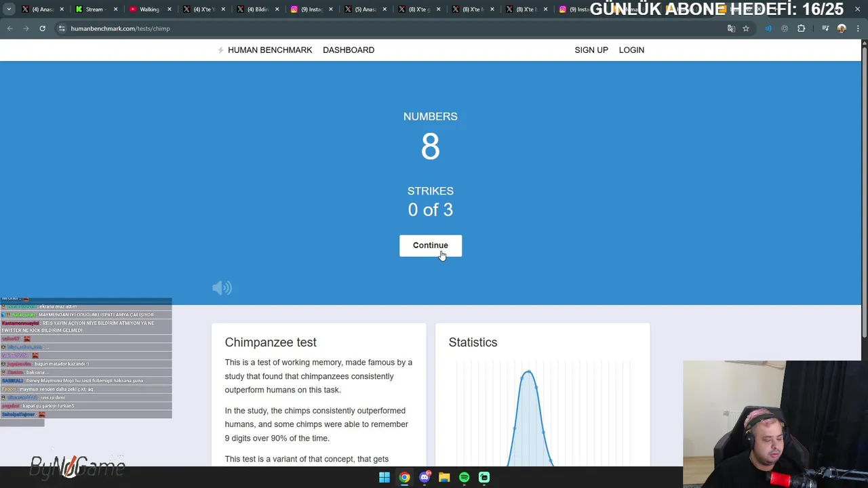Open the blue sound-wave extension icon

[x=768, y=28]
